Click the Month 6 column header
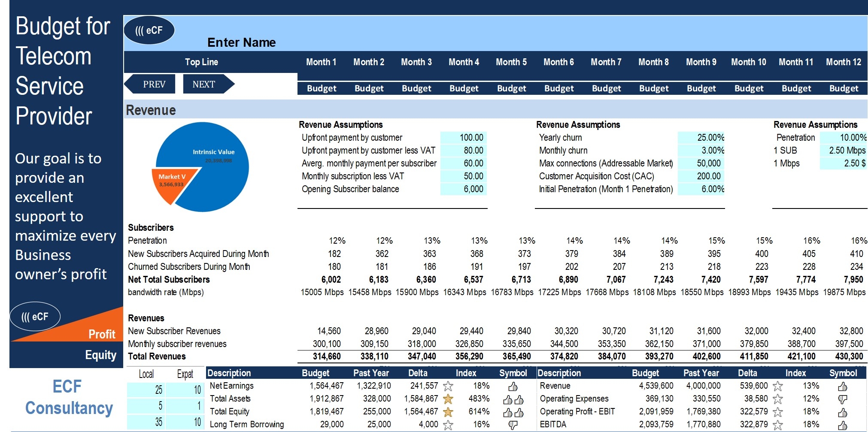This screenshot has width=868, height=432. pos(558,62)
